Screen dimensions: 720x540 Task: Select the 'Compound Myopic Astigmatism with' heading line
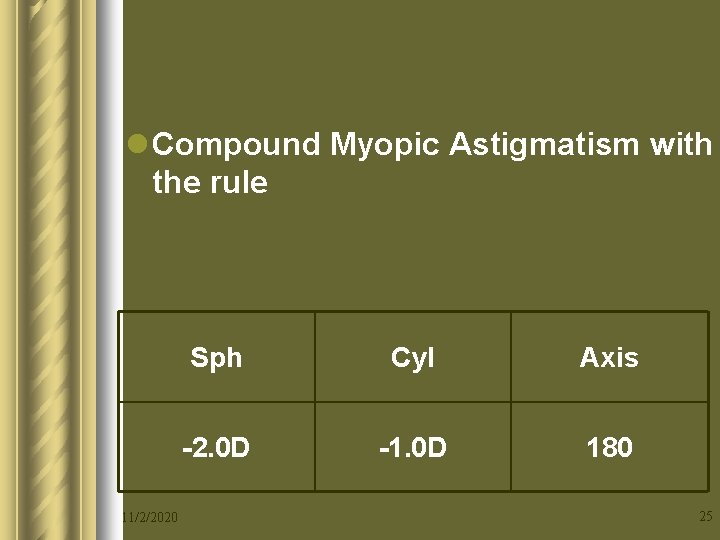pos(432,146)
